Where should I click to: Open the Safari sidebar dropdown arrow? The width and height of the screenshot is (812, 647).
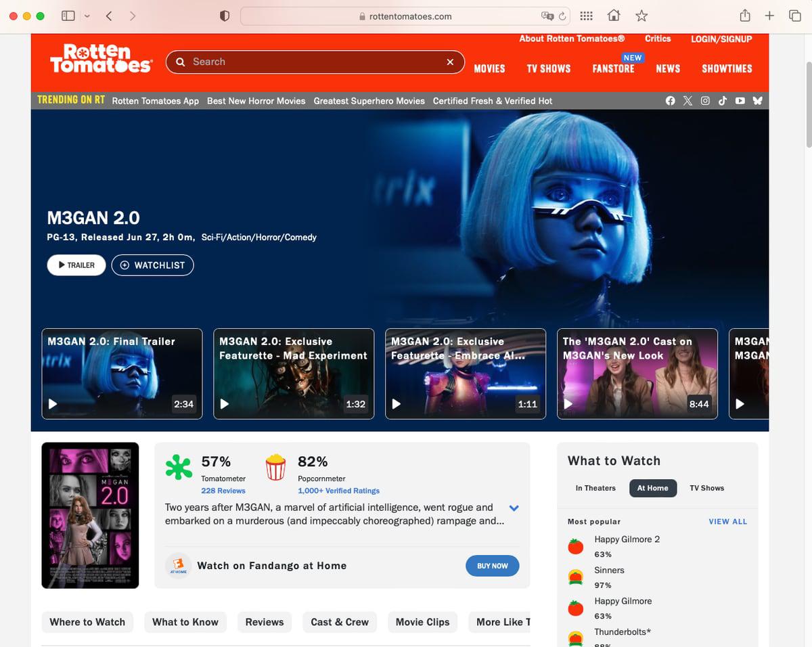click(87, 16)
